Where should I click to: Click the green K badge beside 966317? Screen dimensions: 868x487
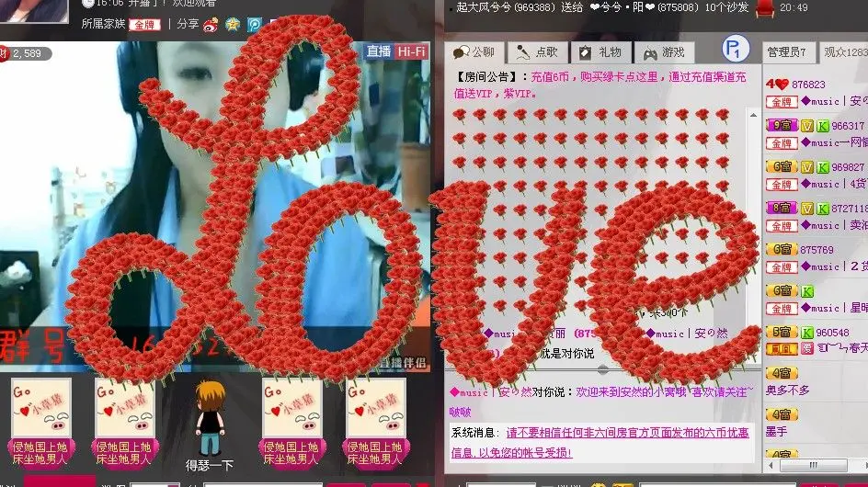[x=823, y=126]
